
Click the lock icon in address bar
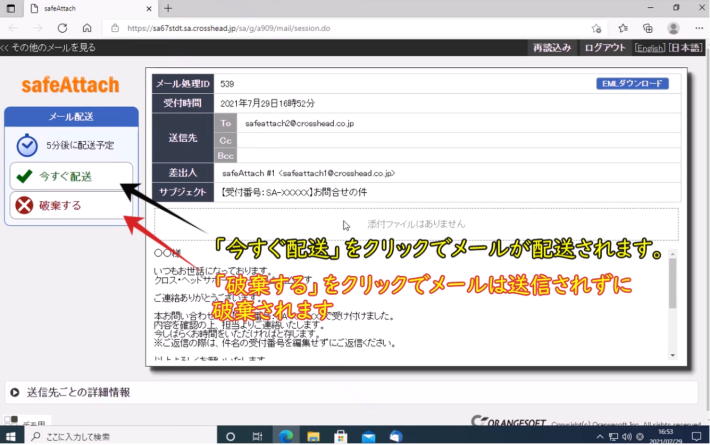[115, 28]
